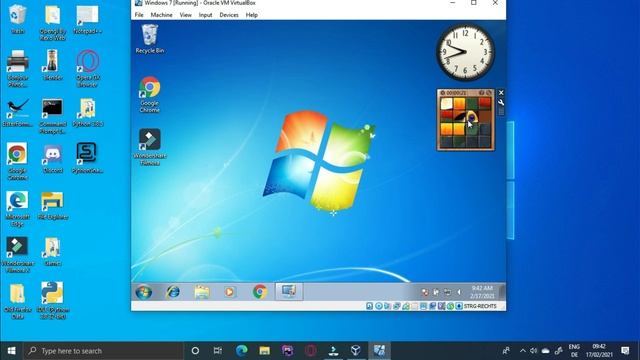The image size is (640, 360).
Task: Open Chrome from the Windows 7 taskbar
Action: pyautogui.click(x=260, y=292)
